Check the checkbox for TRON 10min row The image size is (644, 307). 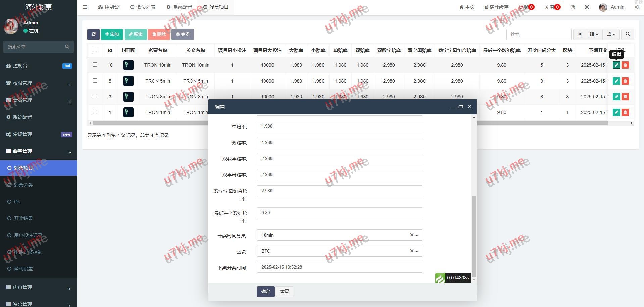(x=95, y=65)
